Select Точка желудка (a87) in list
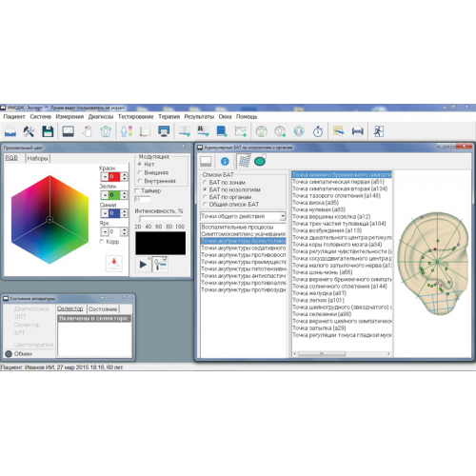This screenshot has height=476, width=476. click(x=319, y=293)
